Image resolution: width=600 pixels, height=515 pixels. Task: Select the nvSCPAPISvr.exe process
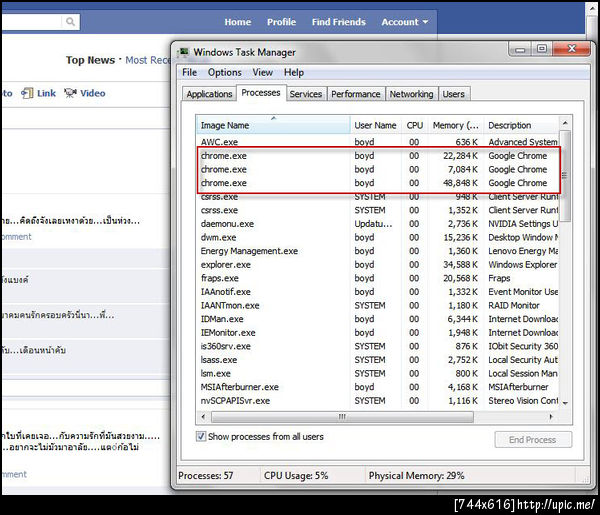pos(377,401)
